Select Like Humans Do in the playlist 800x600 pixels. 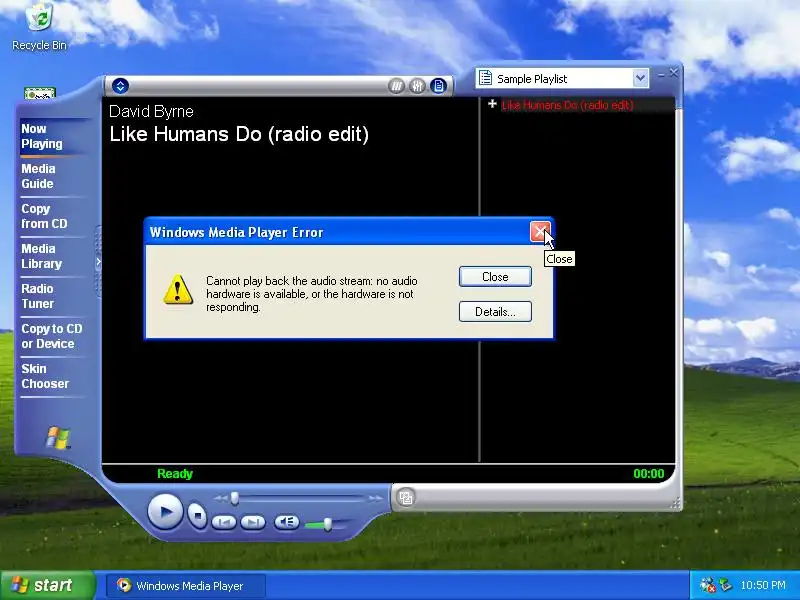pos(567,105)
